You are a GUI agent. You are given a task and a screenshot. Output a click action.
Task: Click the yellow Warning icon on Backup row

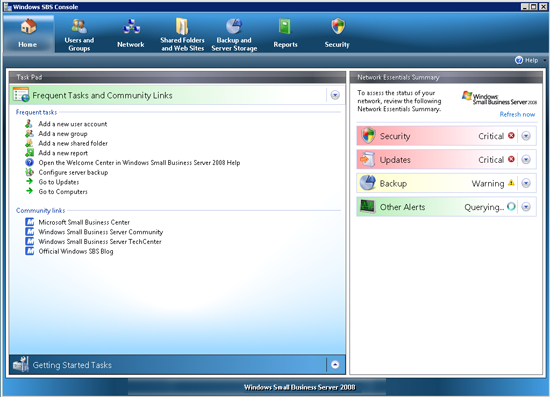[511, 183]
